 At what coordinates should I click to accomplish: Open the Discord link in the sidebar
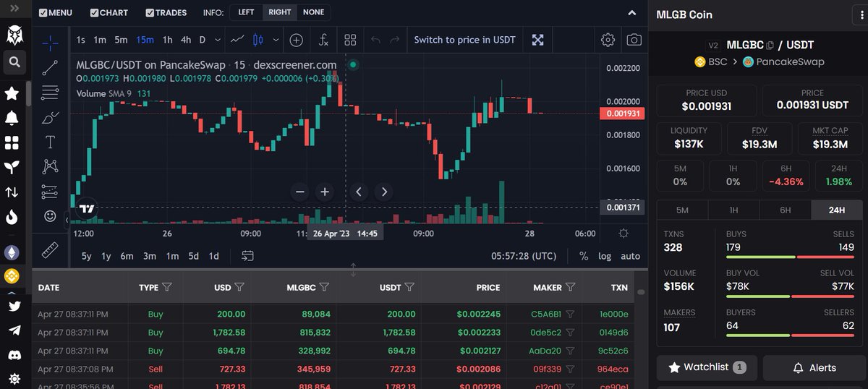(x=14, y=355)
